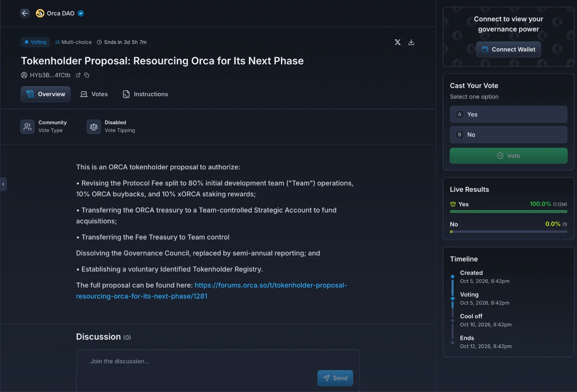The width and height of the screenshot is (577, 392).
Task: Switch to the Overview tab
Action: point(45,94)
